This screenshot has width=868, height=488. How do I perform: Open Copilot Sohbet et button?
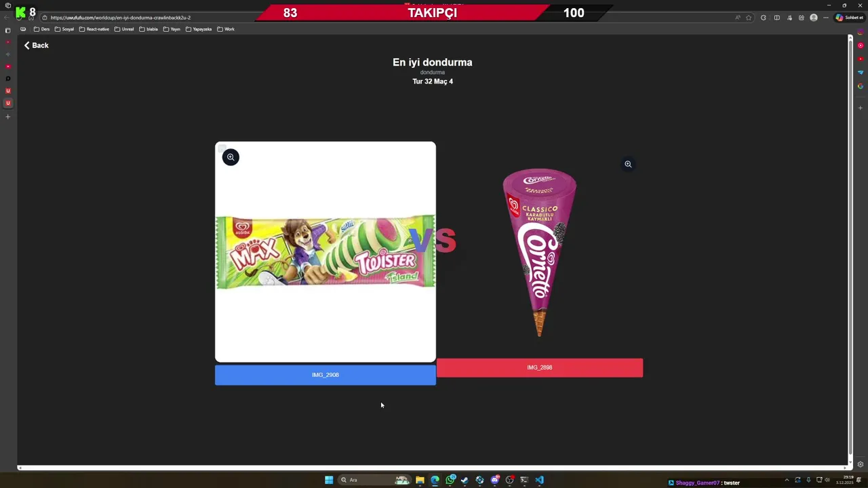(849, 18)
